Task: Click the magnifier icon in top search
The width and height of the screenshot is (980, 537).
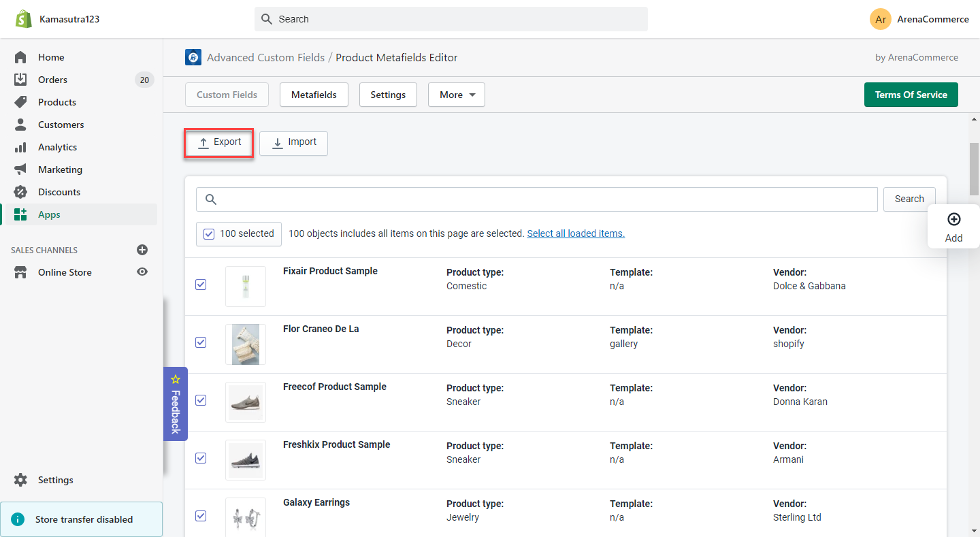Action: click(x=267, y=19)
